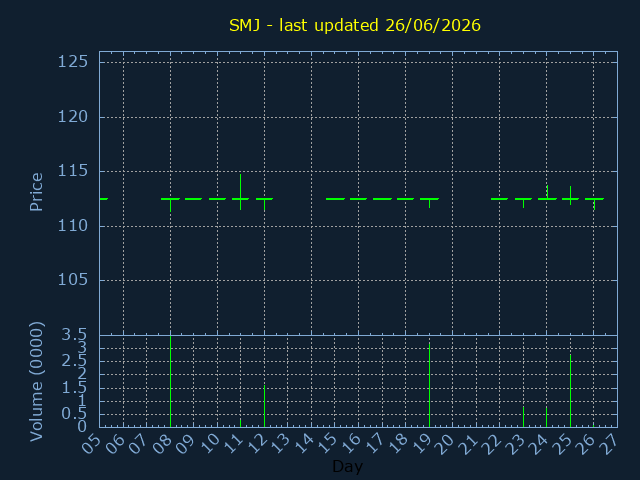
Task: Click the day 05 x-axis label
Action: [x=91, y=444]
